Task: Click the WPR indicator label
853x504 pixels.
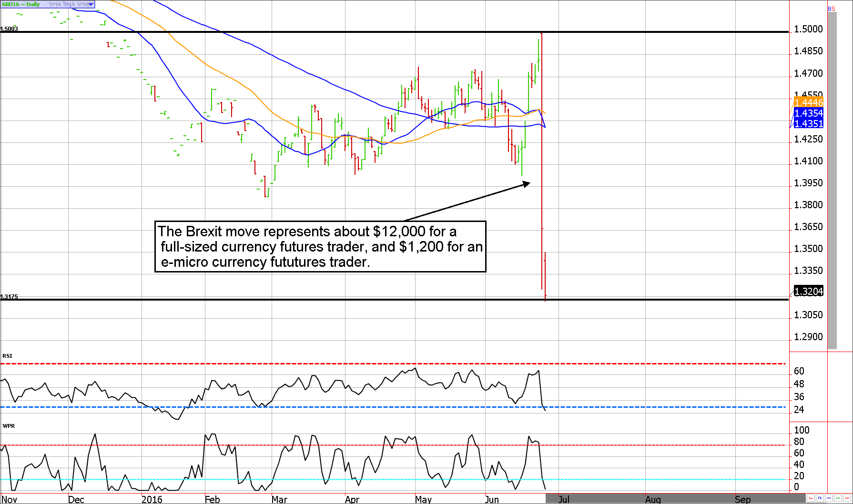Action: pyautogui.click(x=9, y=426)
